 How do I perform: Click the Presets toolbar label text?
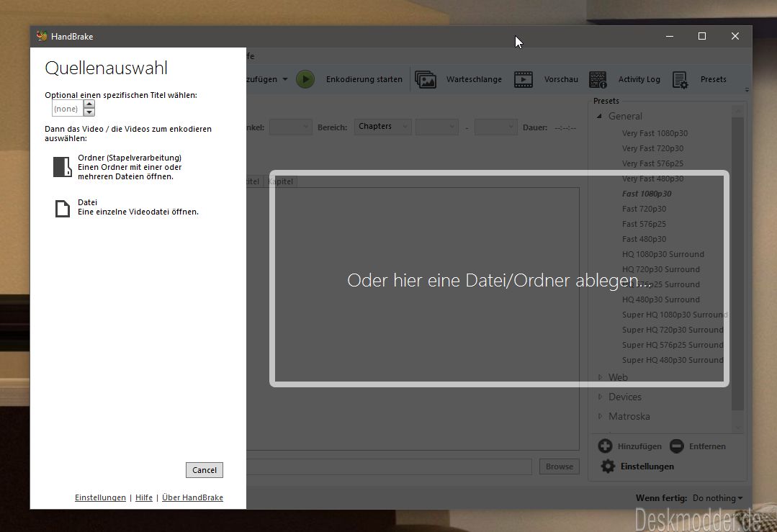[713, 79]
